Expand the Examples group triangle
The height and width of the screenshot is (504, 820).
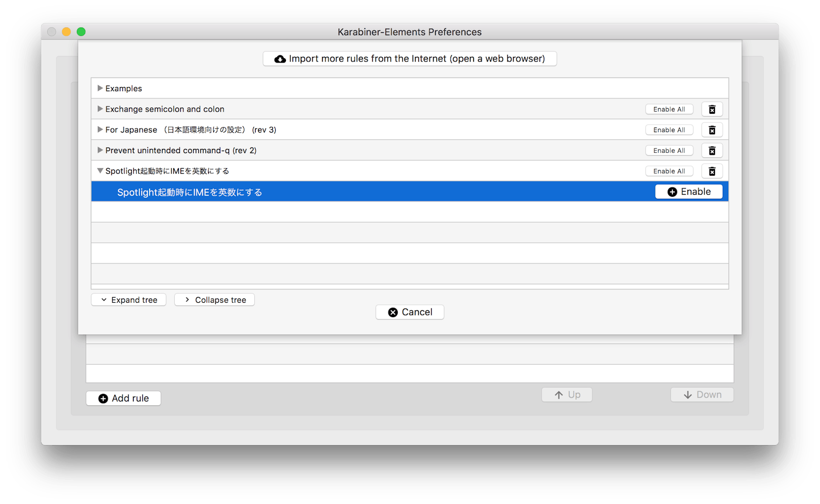click(100, 88)
